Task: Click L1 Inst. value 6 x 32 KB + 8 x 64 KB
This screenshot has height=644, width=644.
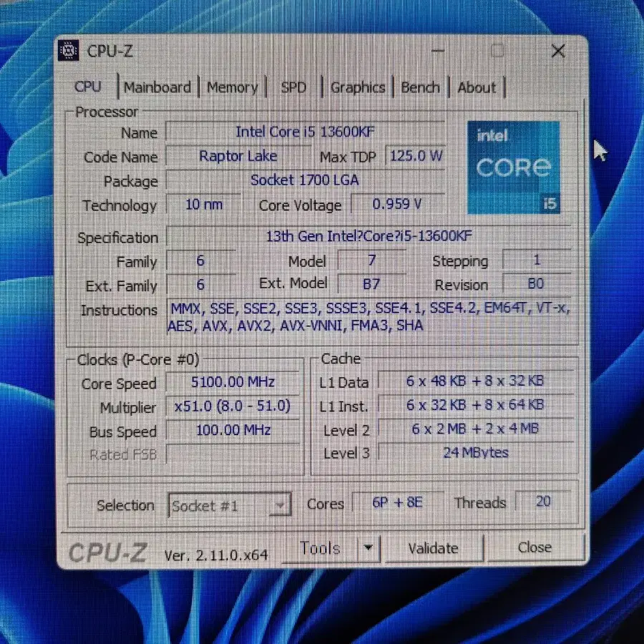Action: (475, 404)
